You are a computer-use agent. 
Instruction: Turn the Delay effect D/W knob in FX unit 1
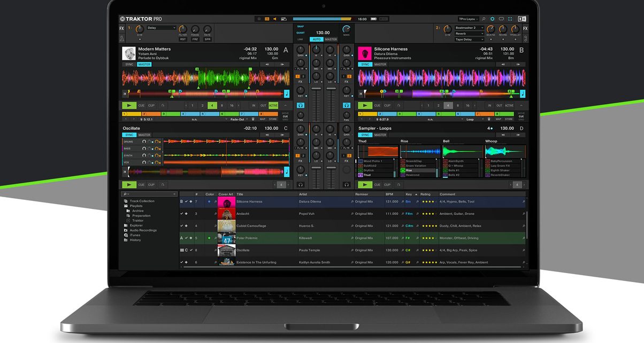140,30
